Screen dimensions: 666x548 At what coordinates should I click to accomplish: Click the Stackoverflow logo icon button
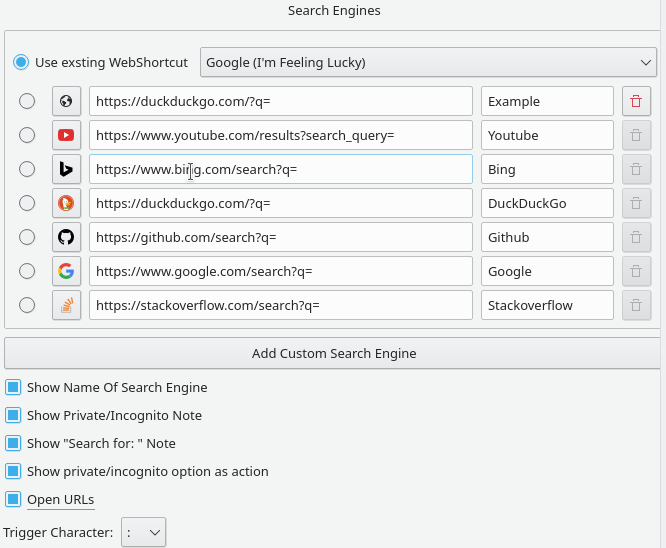point(66,305)
